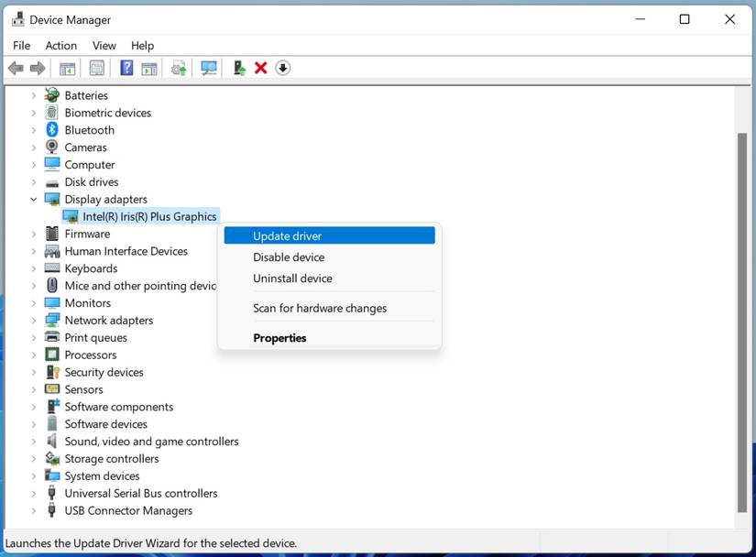Screen dimensions: 756x557
Task: Open Properties from the context menu
Action: pos(329,338)
